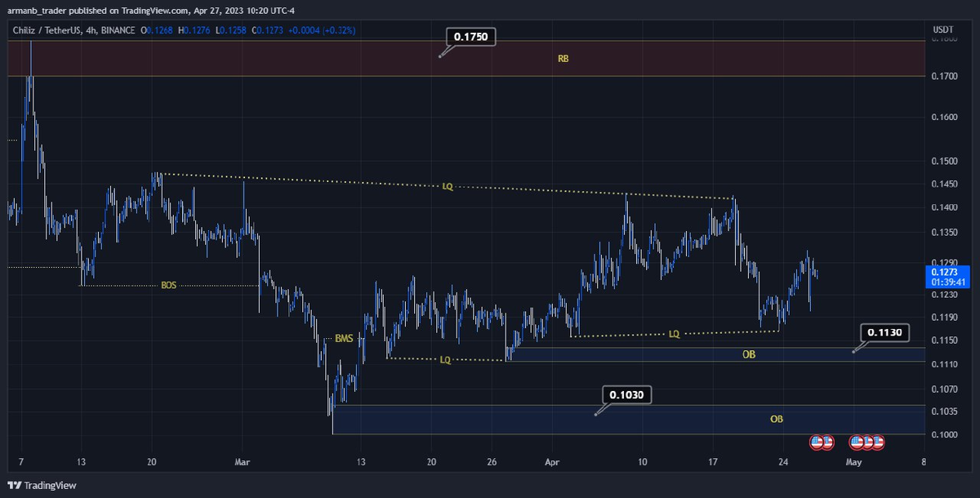Image resolution: width=980 pixels, height=498 pixels.
Task: Click the LQ label on the upper descending trendline
Action: pos(448,187)
